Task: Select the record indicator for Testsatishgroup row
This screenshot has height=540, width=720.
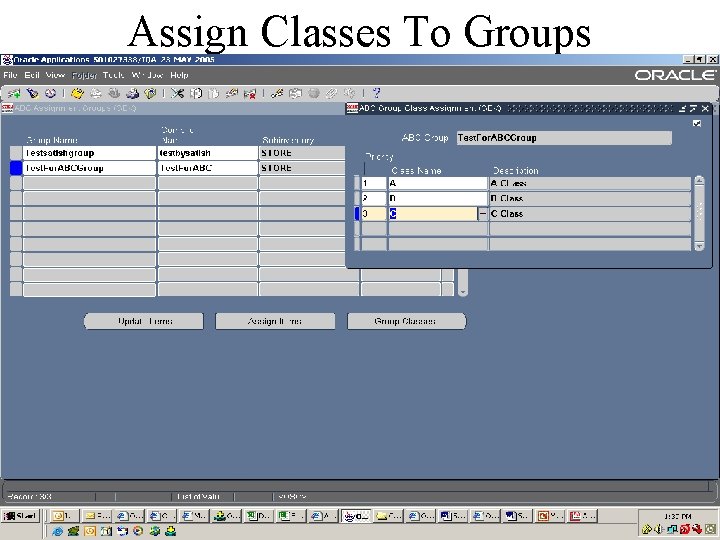Action: (x=16, y=153)
